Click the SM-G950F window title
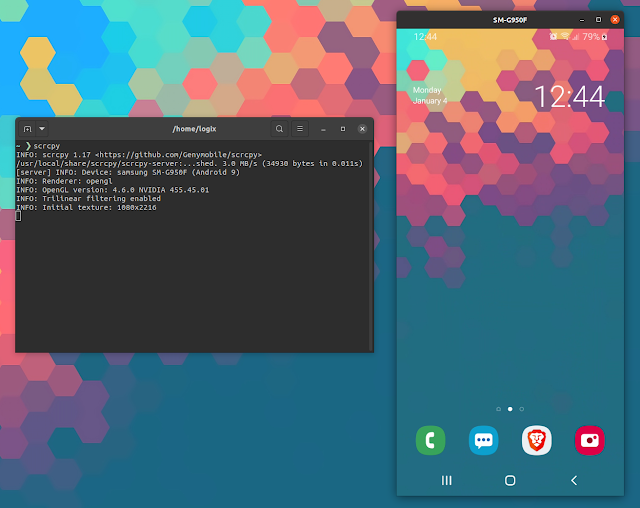This screenshot has width=640, height=508. point(510,20)
